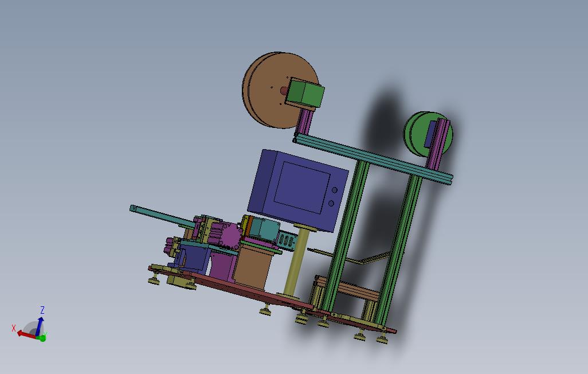The height and width of the screenshot is (374, 588).
Task: Click the red X axis of the triad
Action: click(26, 334)
